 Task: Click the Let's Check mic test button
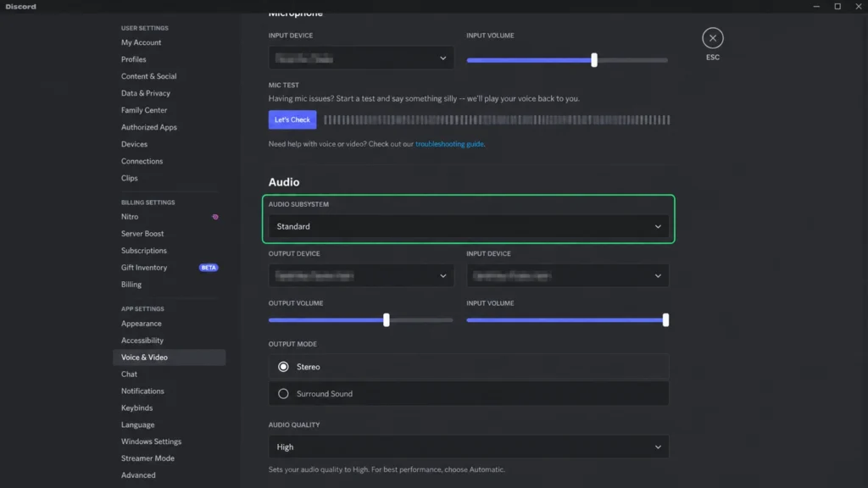pos(292,119)
